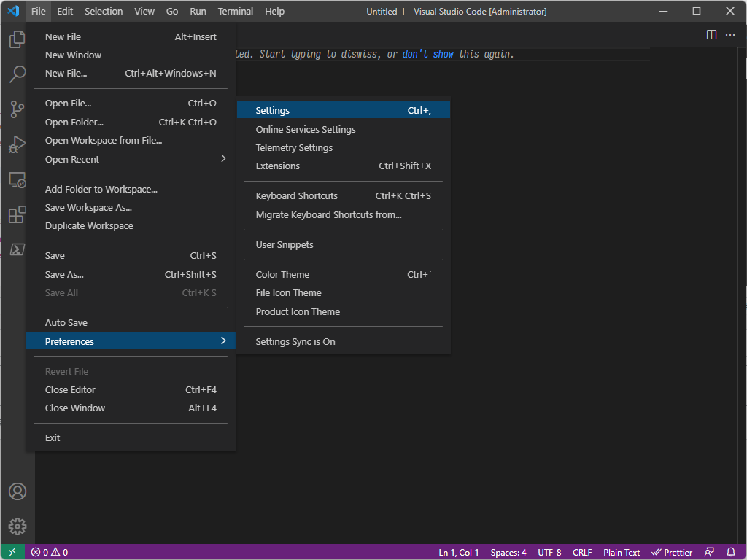
Task: Open the Help menu
Action: pyautogui.click(x=274, y=11)
